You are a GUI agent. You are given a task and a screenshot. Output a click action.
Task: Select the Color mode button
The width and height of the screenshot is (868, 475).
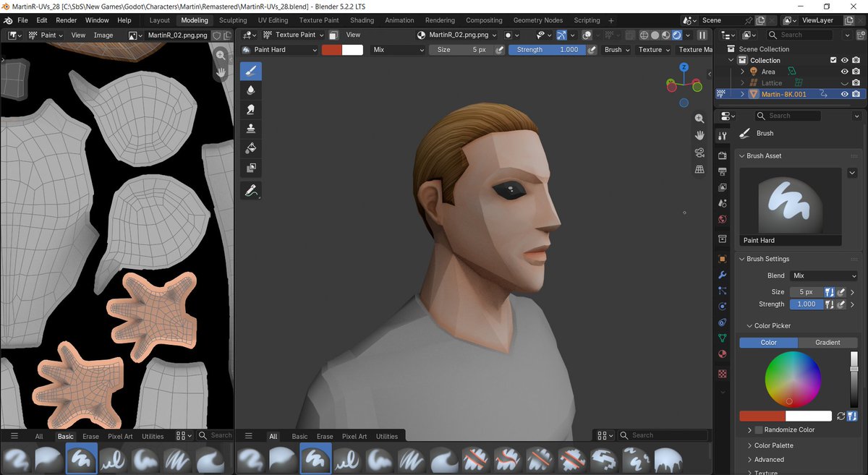[x=768, y=343]
